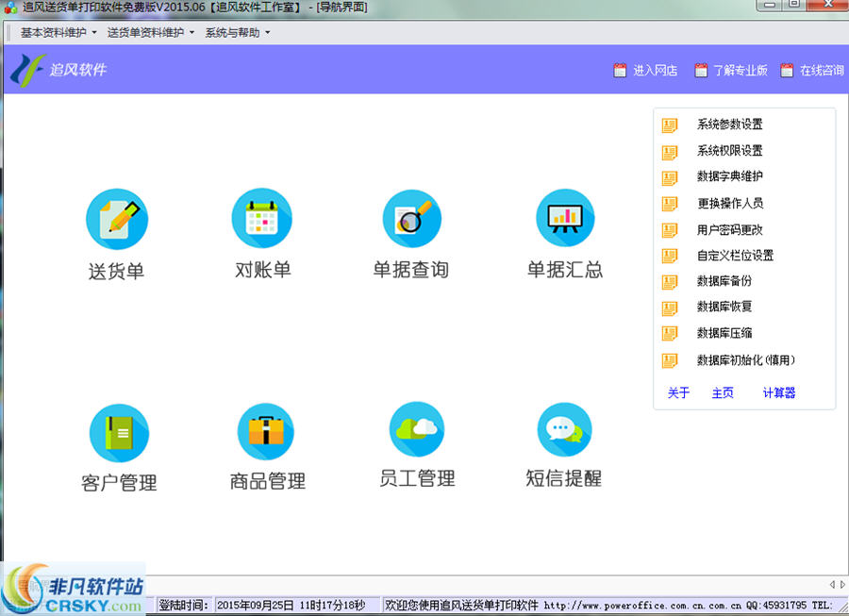Click the calendar icon next to 进入网店

(x=620, y=71)
